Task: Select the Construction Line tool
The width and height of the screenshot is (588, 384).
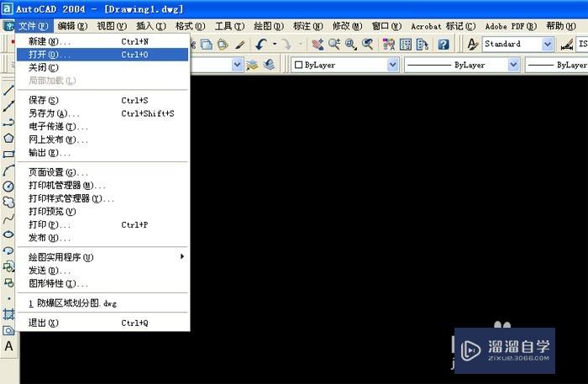Action: coord(8,106)
